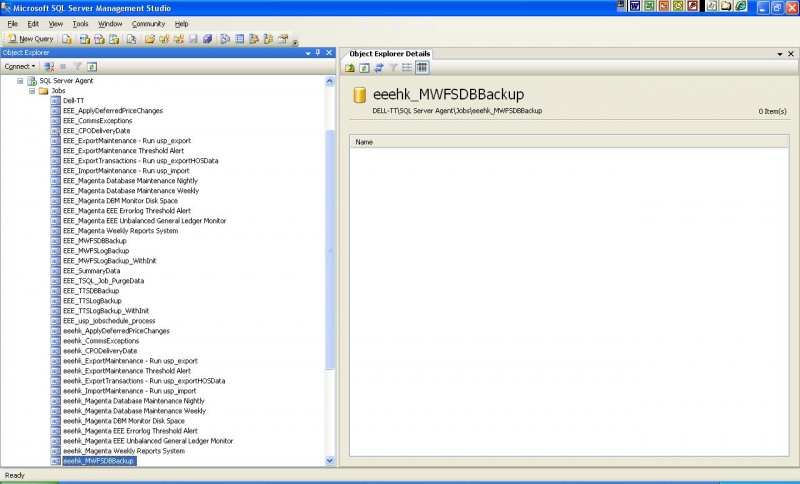
Task: Toggle auto-hide pin on Object Explorer
Action: 318,53
